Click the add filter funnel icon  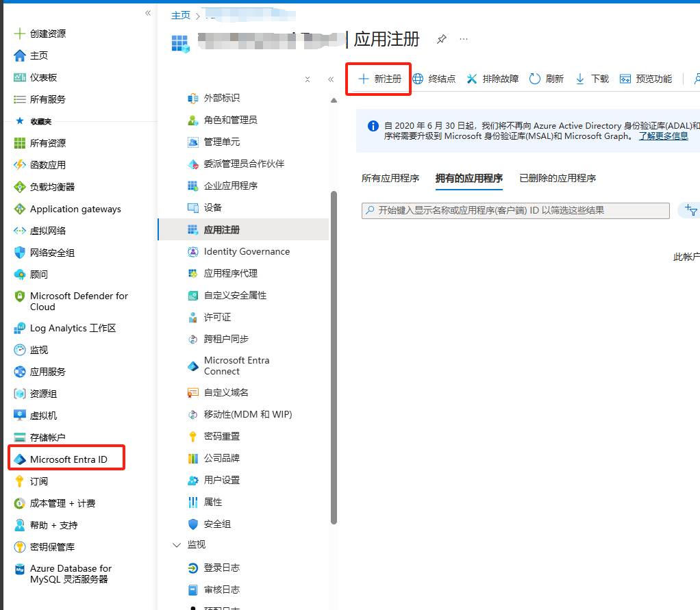pos(691,210)
